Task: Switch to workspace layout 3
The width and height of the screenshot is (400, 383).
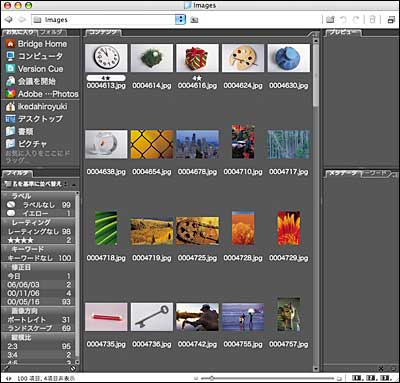Action: point(385,378)
